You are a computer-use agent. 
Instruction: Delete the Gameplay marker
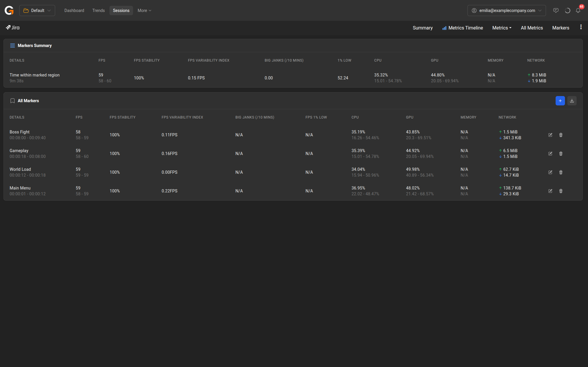tap(561, 154)
